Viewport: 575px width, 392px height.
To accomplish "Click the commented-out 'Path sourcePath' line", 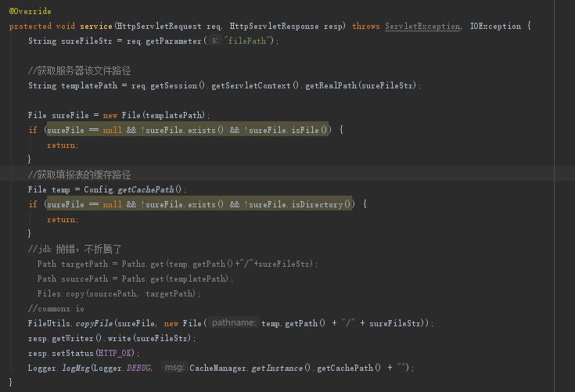I will 135,279.
